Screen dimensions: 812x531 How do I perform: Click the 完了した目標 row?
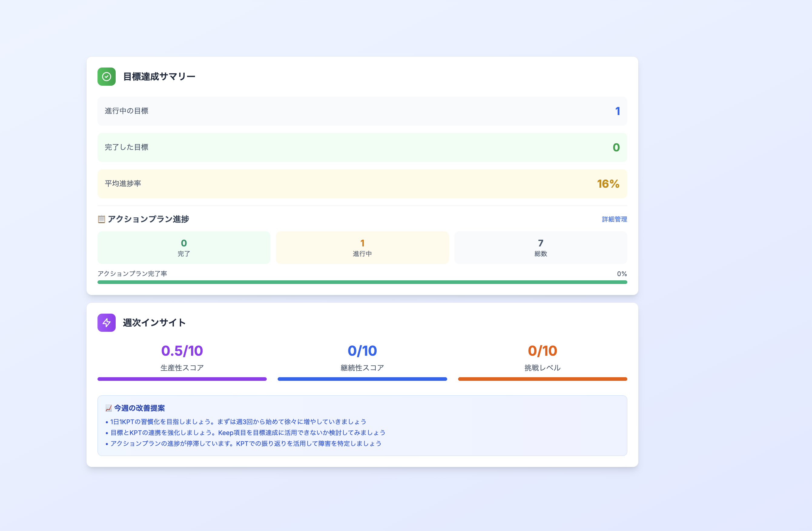(362, 147)
